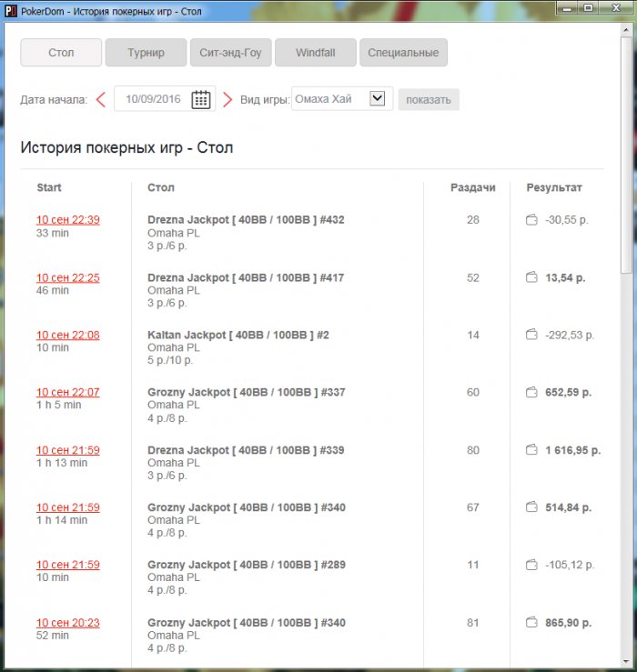Click the показать button

(429, 99)
